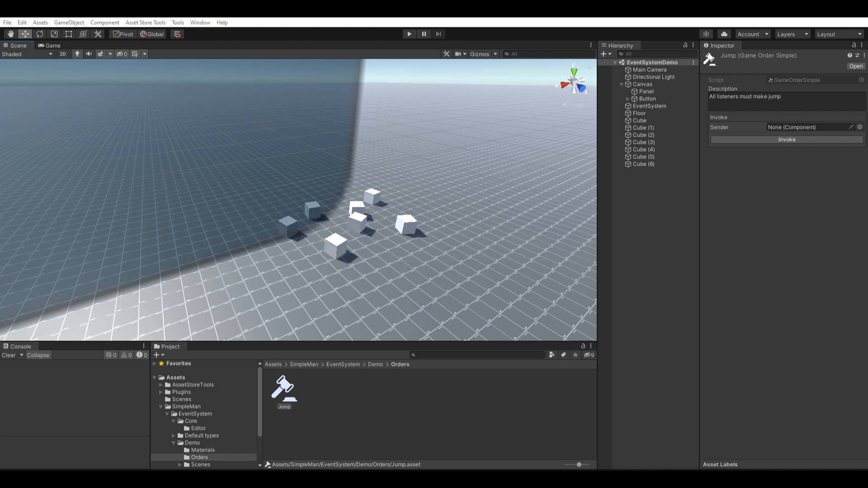Toggle grid snapping icon in toolbar

coord(177,34)
